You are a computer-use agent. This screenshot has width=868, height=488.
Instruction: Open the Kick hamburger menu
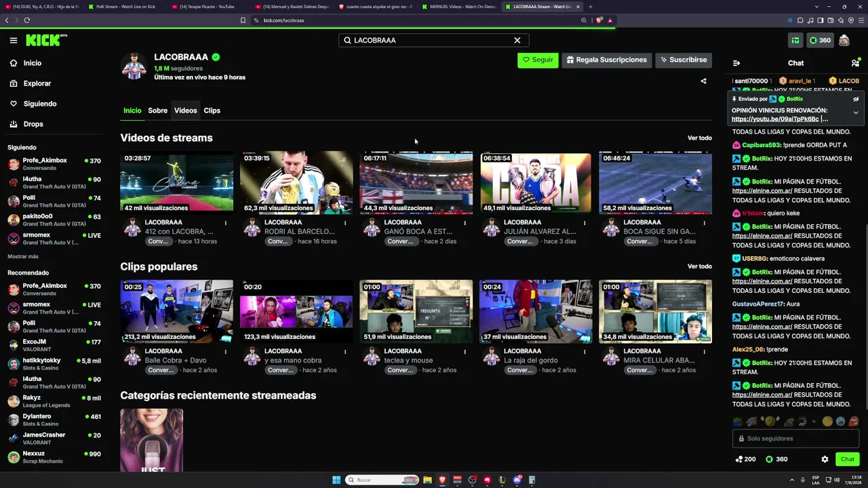[x=14, y=41]
